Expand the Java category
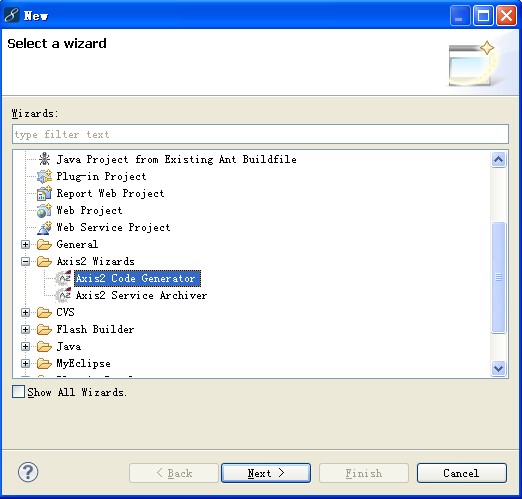The width and height of the screenshot is (522, 499). [25, 346]
